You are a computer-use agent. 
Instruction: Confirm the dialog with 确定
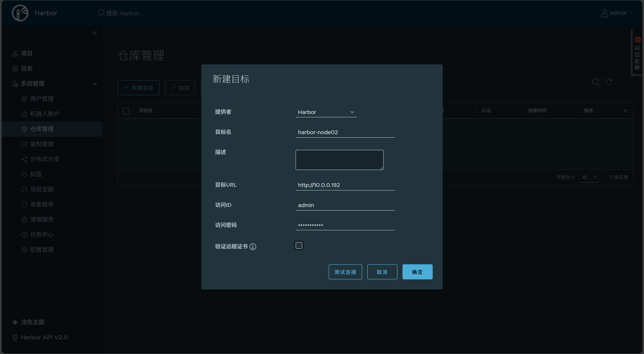click(417, 272)
